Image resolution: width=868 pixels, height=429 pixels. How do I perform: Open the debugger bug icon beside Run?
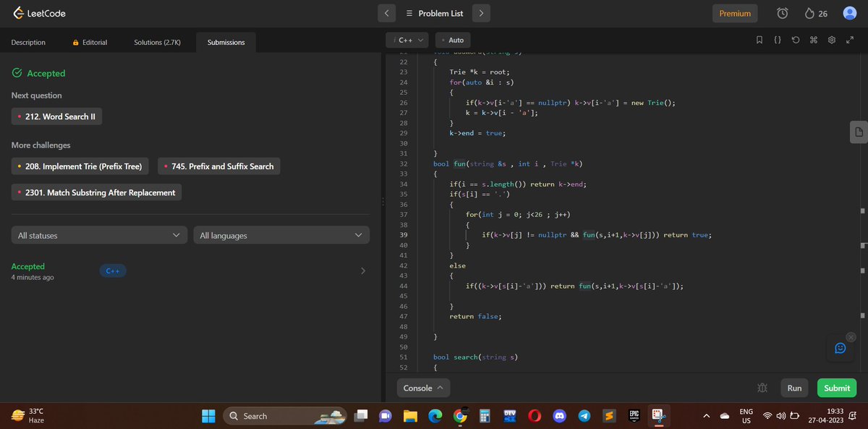(x=762, y=388)
